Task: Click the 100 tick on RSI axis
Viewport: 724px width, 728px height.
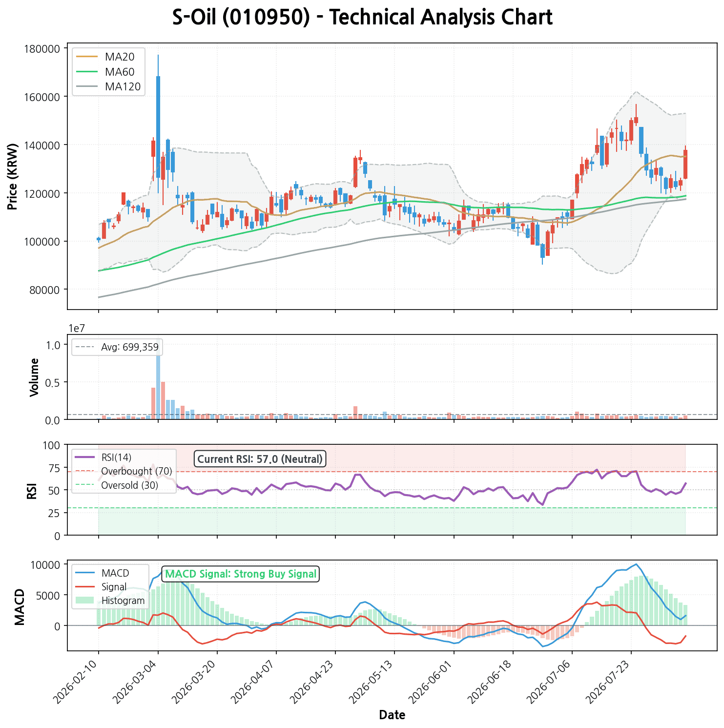Action: click(x=52, y=445)
